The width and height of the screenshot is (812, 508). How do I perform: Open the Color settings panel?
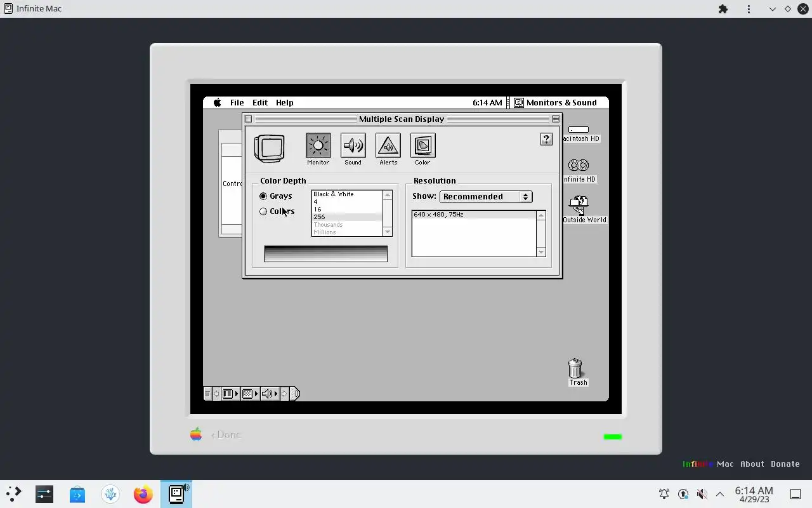pyautogui.click(x=422, y=145)
